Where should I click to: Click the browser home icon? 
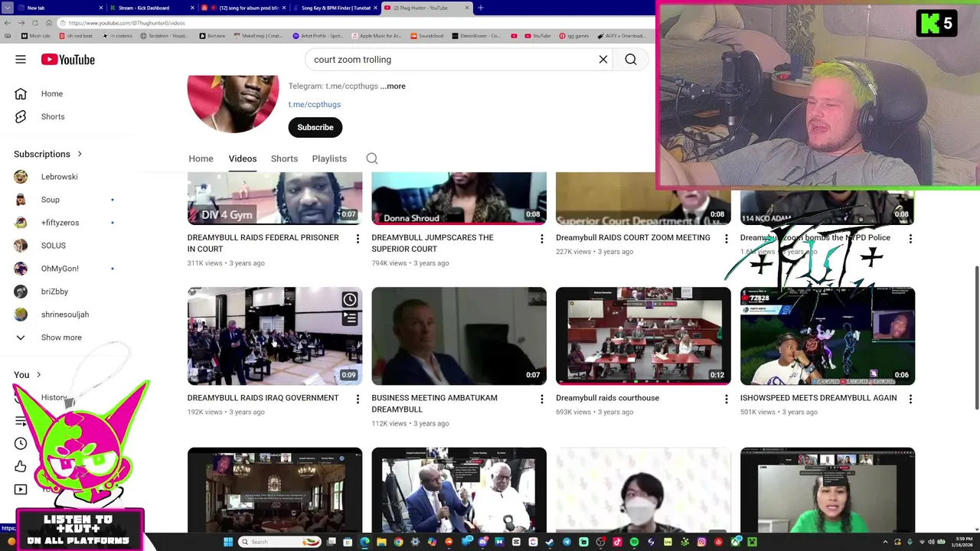tap(49, 23)
